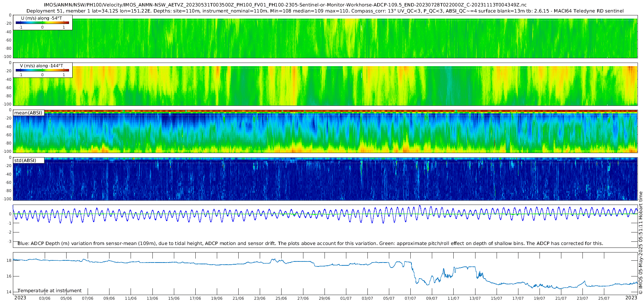Click the 'U (m/s) along -54°T' legend title
Image resolution: width=644 pixels, height=304 pixels.
coord(42,18)
